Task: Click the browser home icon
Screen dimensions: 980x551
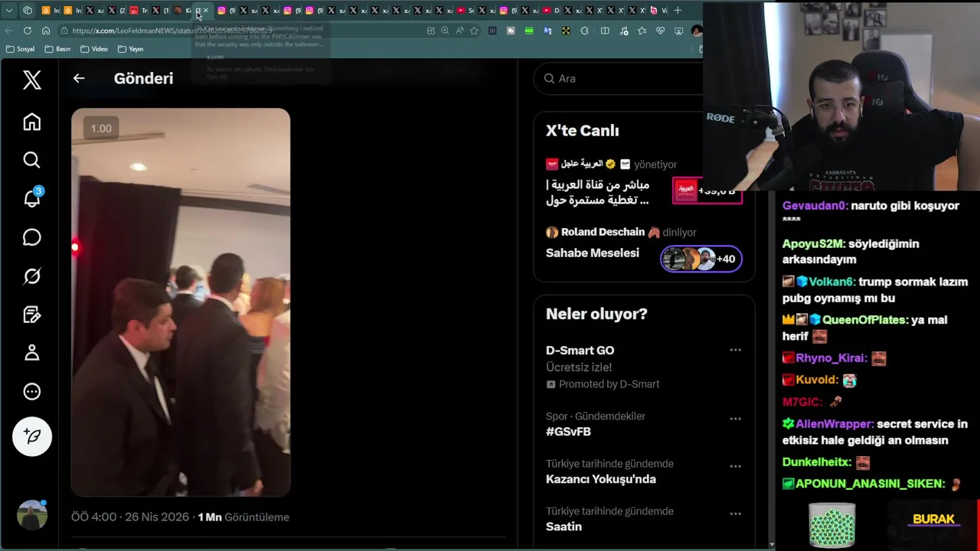Action: click(x=46, y=31)
